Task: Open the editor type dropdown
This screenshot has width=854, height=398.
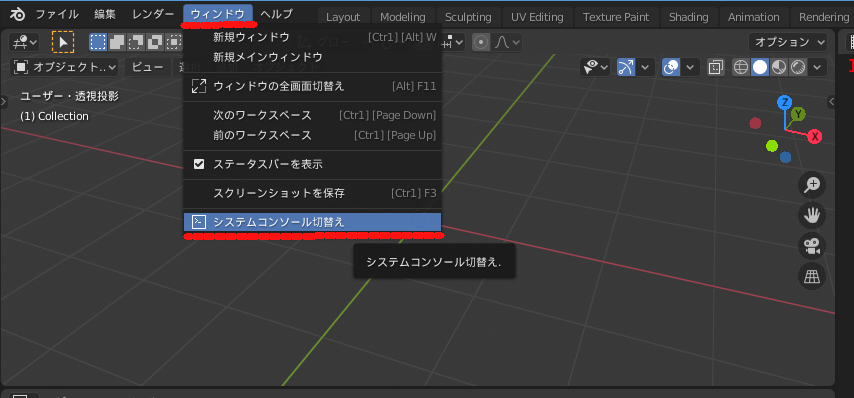Action: pos(24,42)
